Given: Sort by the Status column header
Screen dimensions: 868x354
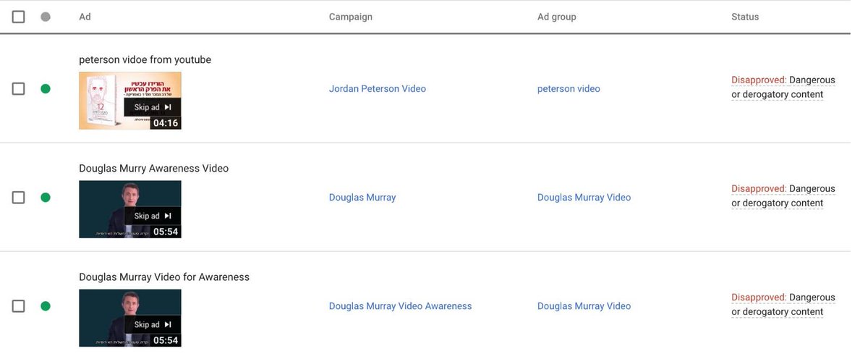Looking at the screenshot, I should 745,17.
